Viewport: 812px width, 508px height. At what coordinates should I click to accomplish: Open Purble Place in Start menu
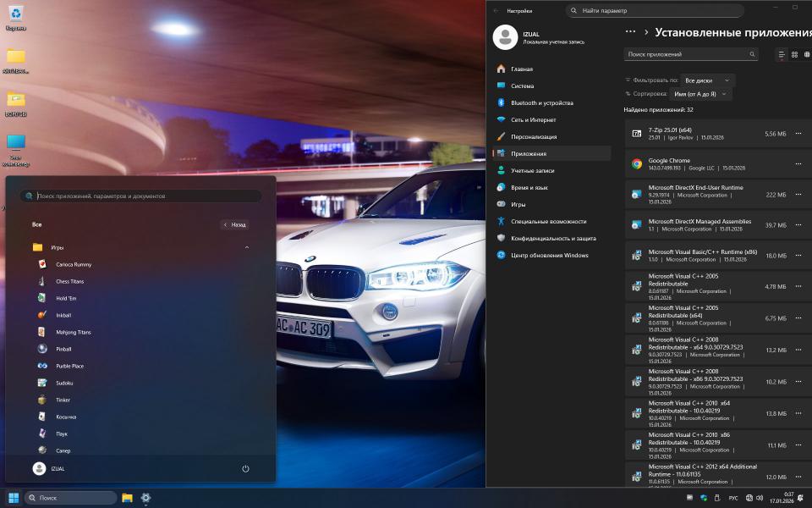[x=69, y=366]
